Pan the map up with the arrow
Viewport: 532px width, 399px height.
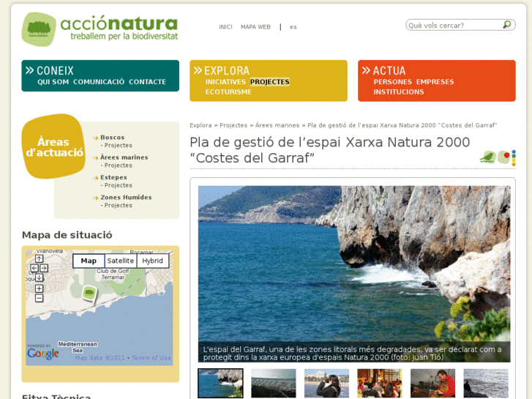[x=39, y=258]
